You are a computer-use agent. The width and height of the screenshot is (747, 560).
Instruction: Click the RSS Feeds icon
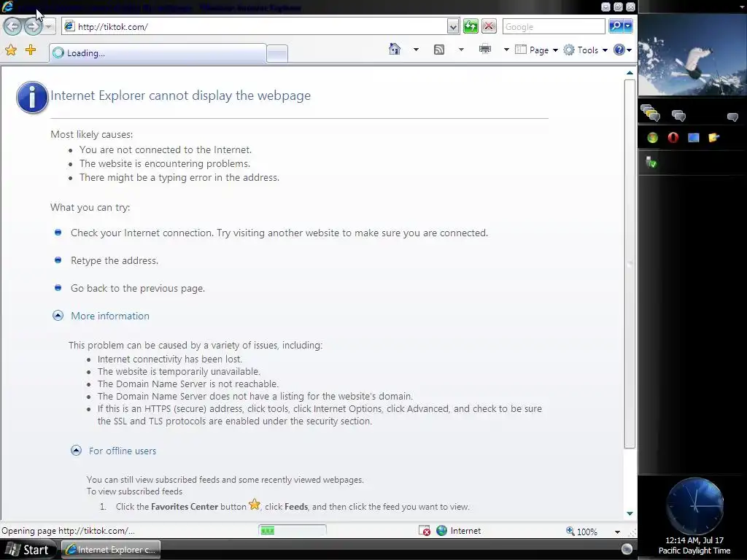point(439,50)
